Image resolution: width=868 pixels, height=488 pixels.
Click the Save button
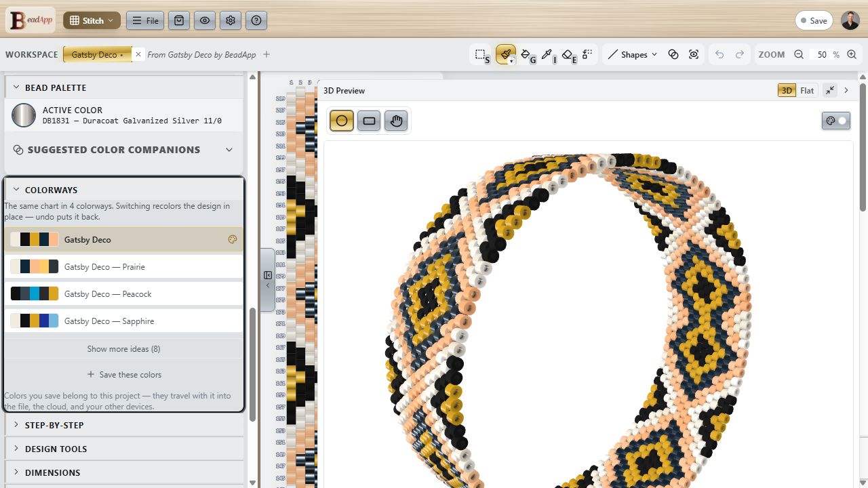pos(814,20)
